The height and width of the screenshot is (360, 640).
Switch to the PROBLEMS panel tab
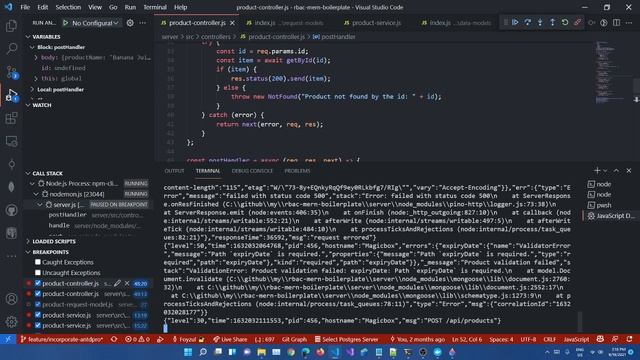point(297,171)
